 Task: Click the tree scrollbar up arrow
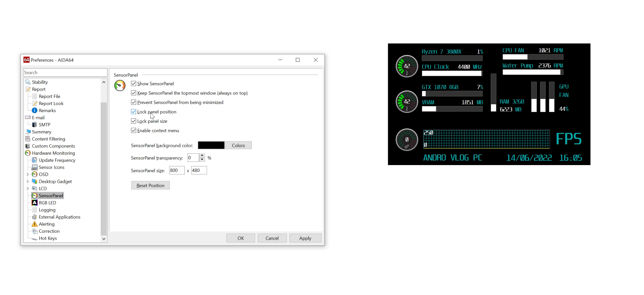pyautogui.click(x=104, y=82)
